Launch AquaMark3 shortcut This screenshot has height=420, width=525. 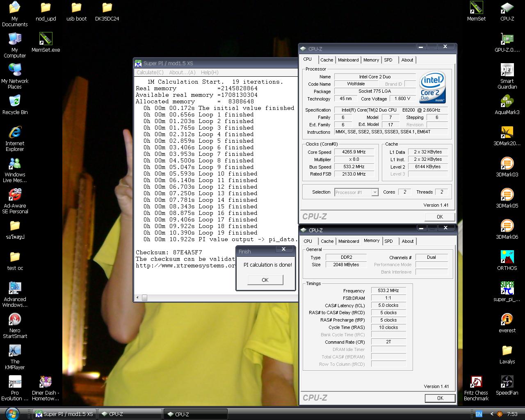[507, 105]
